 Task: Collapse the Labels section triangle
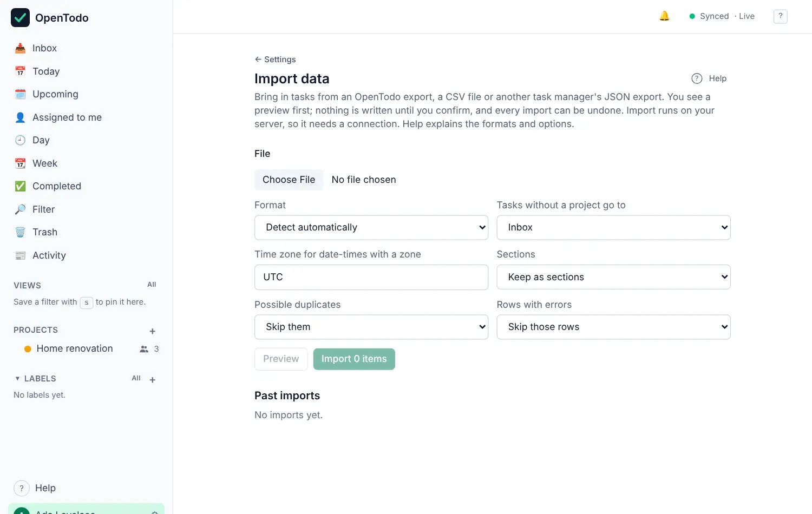(17, 379)
